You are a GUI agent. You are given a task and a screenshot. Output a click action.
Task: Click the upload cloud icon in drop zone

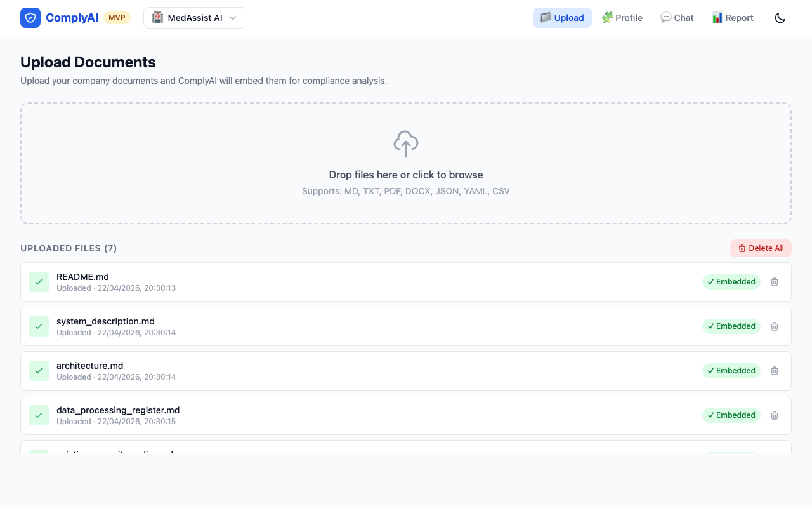405,144
